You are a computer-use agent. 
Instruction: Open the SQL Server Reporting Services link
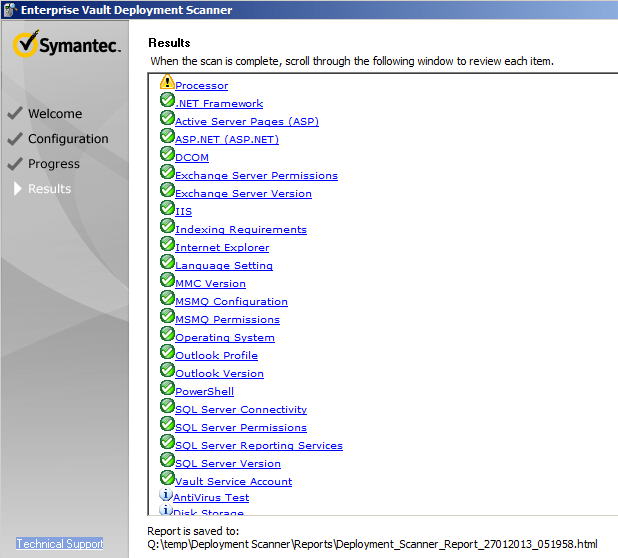[259, 446]
